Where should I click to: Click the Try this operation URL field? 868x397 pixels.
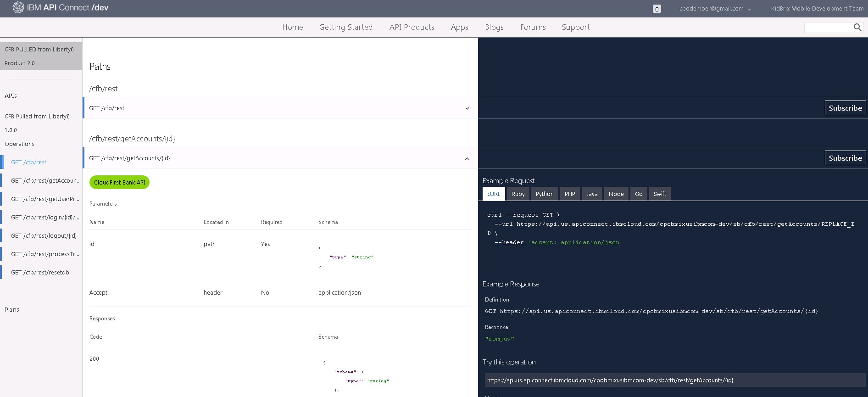click(675, 380)
